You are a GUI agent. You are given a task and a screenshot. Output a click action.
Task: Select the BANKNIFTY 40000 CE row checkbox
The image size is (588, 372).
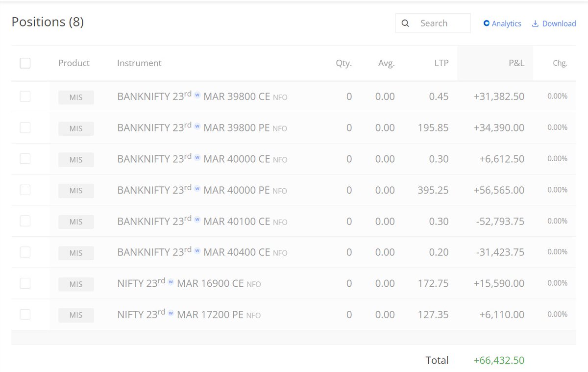(x=25, y=159)
